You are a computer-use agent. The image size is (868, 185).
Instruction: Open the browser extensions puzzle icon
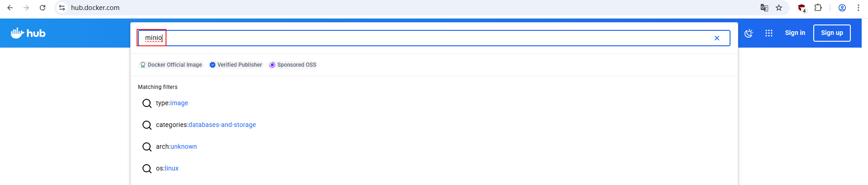coord(818,8)
